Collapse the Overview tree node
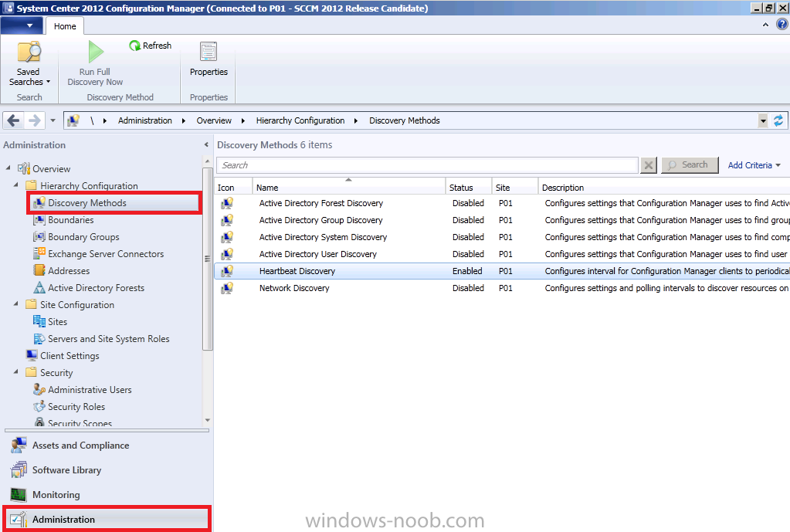 click(8, 168)
